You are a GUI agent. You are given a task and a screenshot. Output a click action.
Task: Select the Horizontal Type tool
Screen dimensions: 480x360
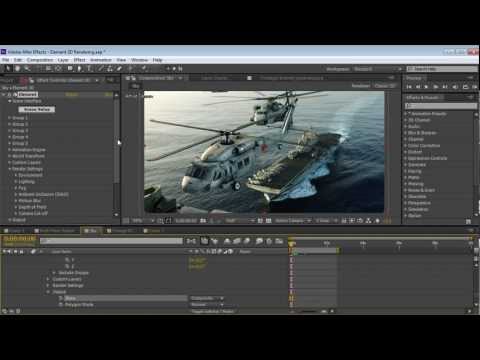click(x=89, y=68)
